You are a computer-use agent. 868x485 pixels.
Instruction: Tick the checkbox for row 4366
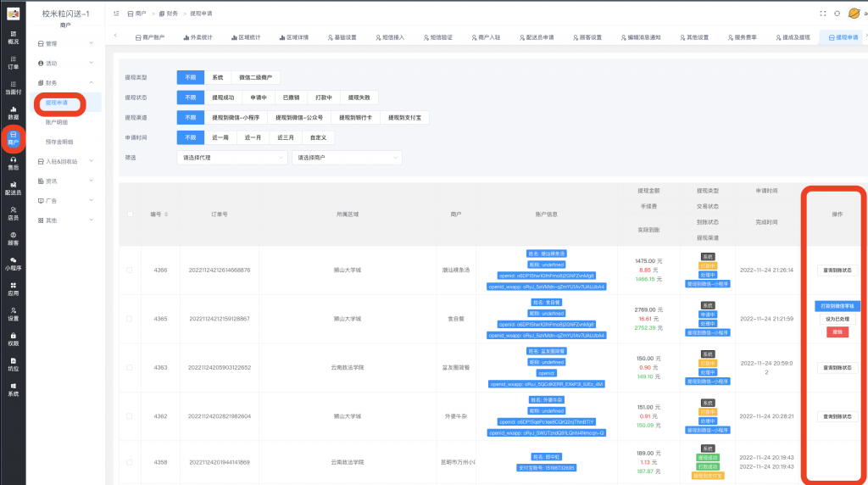click(130, 270)
